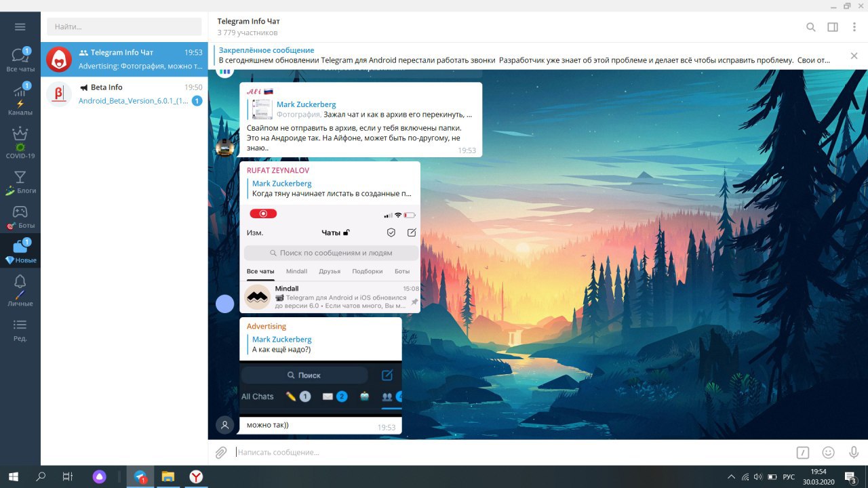This screenshot has width=868, height=488.
Task: Select the Новые folder
Action: click(x=20, y=251)
